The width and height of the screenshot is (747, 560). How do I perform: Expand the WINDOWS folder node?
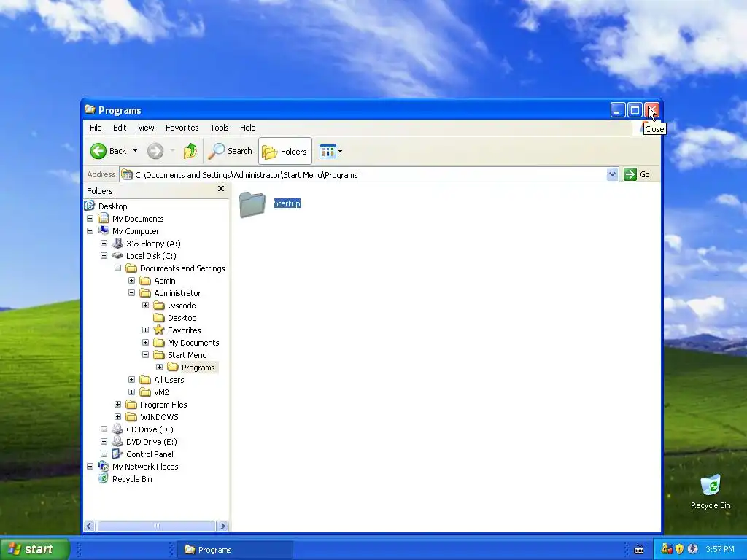pyautogui.click(x=117, y=416)
